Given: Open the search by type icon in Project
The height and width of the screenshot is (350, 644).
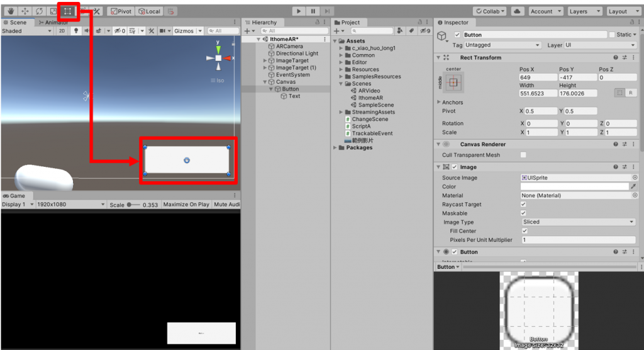Looking at the screenshot, I should [399, 31].
